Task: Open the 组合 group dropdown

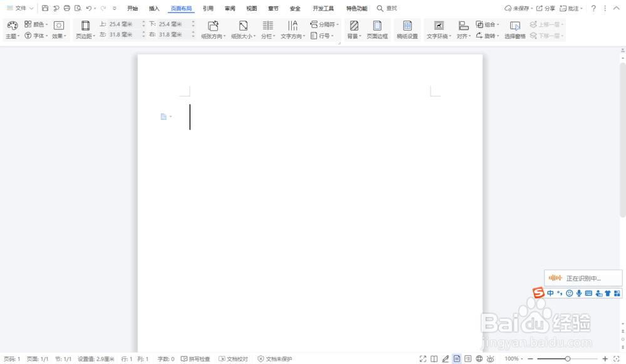Action: 488,24
